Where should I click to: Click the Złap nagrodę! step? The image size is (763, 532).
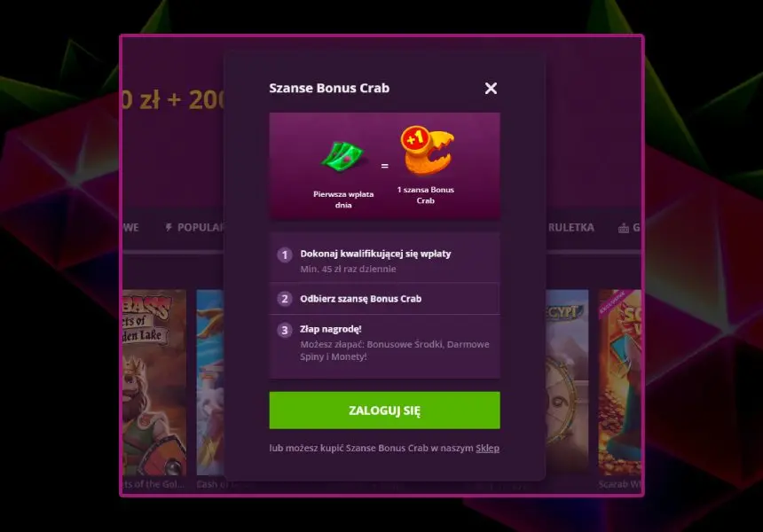[x=384, y=343]
